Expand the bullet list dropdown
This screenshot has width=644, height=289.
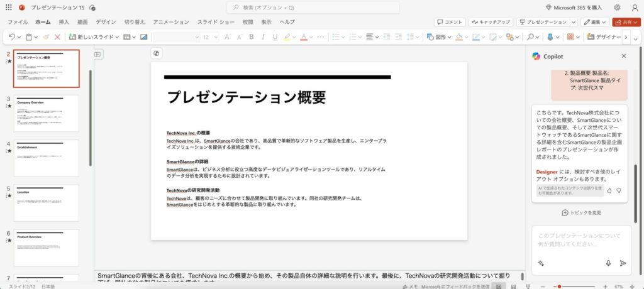click(343, 37)
